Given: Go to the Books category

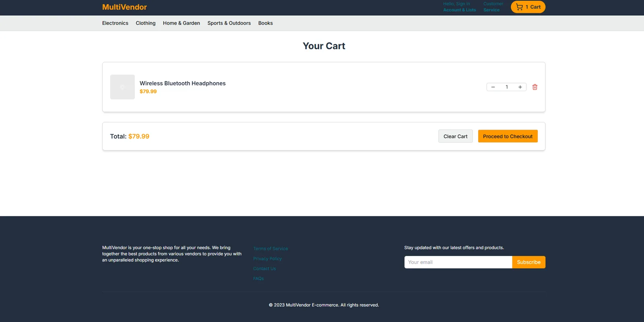Looking at the screenshot, I should 266,23.
